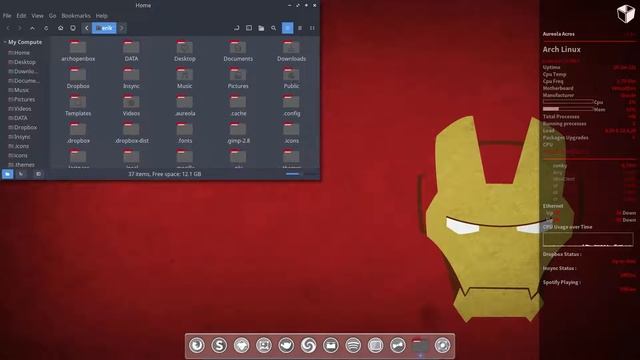Click the path bar right chevron

[x=122, y=28]
